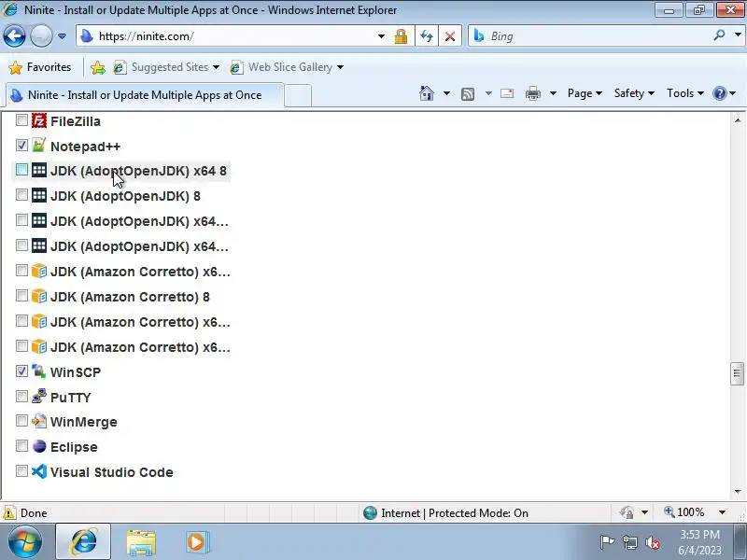Click the Action Center flag tray icon
This screenshot has height=560, width=747.
point(607,542)
